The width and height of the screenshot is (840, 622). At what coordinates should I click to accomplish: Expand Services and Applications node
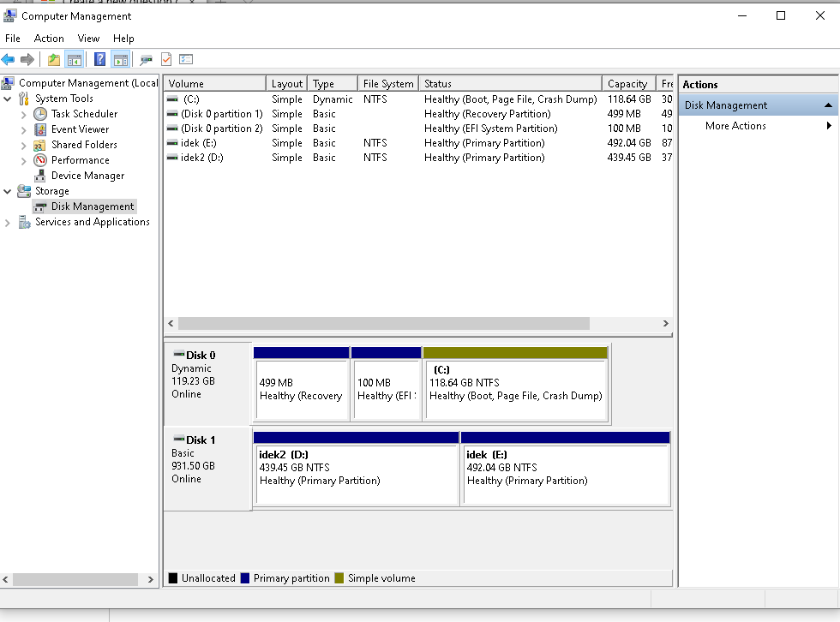(8, 222)
